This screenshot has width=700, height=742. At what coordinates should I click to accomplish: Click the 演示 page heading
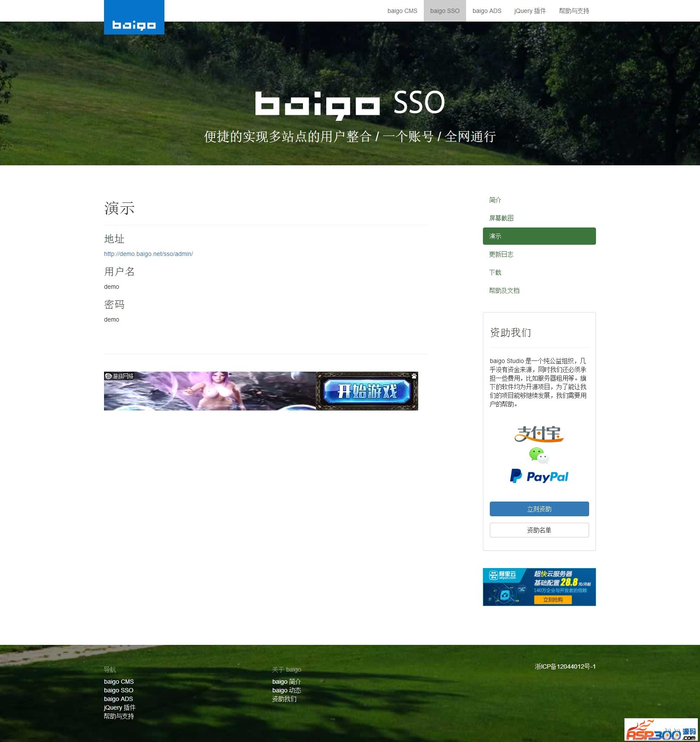click(120, 208)
